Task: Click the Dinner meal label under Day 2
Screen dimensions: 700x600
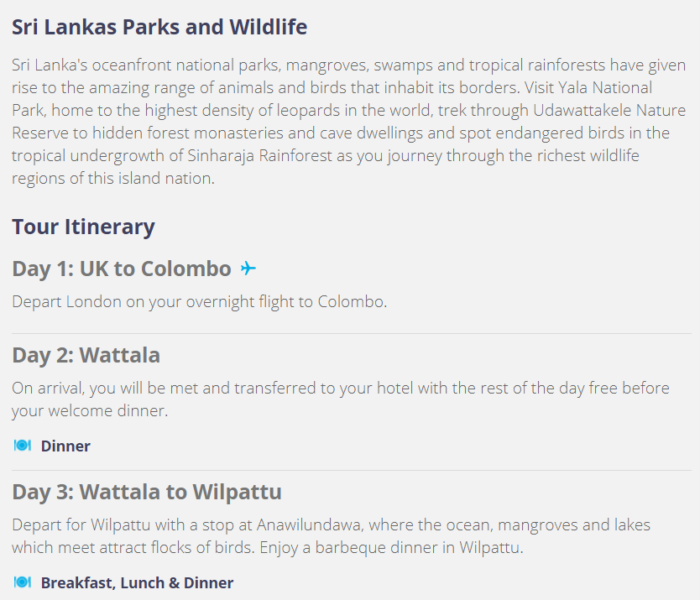Action: 65,446
